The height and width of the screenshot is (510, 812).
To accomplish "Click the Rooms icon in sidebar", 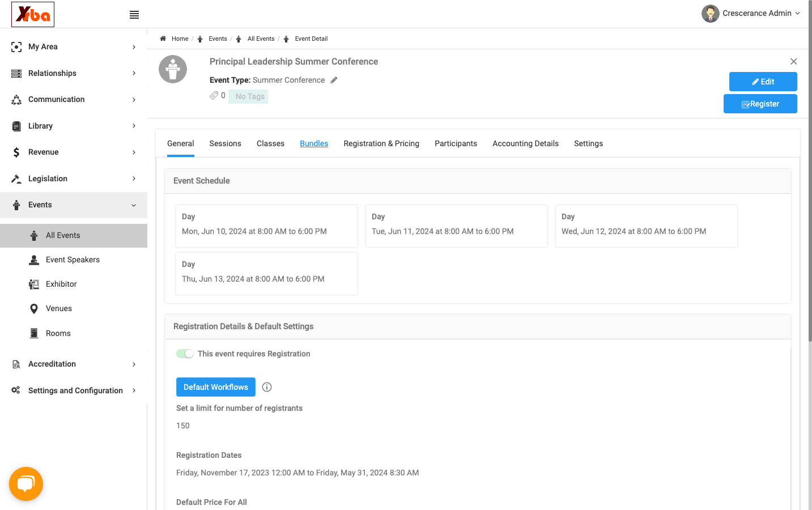I will (34, 333).
